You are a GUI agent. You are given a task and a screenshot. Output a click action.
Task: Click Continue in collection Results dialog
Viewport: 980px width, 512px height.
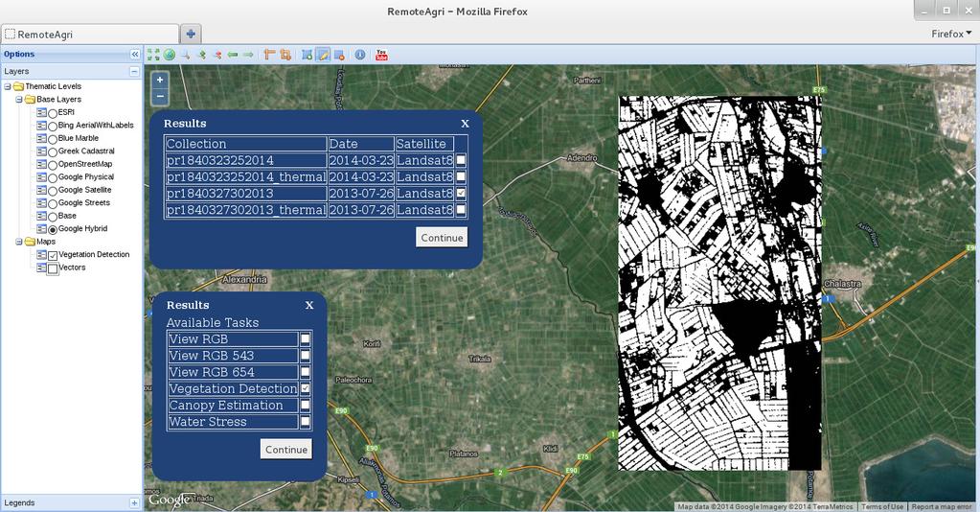pos(442,237)
